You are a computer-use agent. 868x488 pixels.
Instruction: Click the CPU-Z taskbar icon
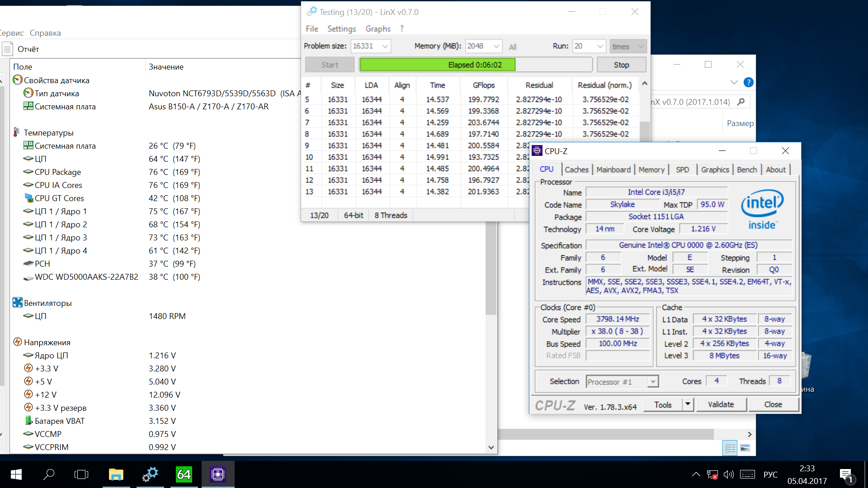pos(218,474)
